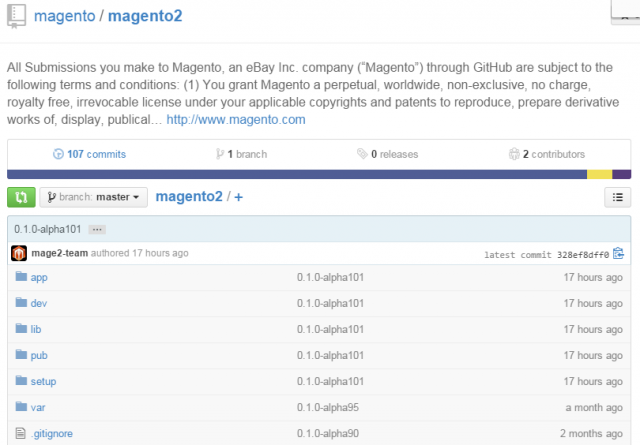Open the app folder

click(x=39, y=278)
